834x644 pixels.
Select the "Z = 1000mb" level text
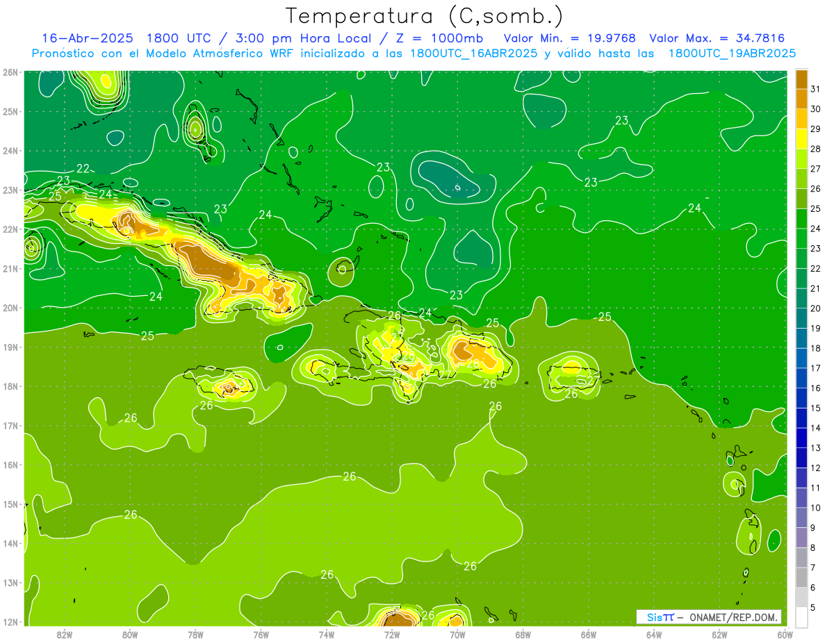(x=439, y=38)
